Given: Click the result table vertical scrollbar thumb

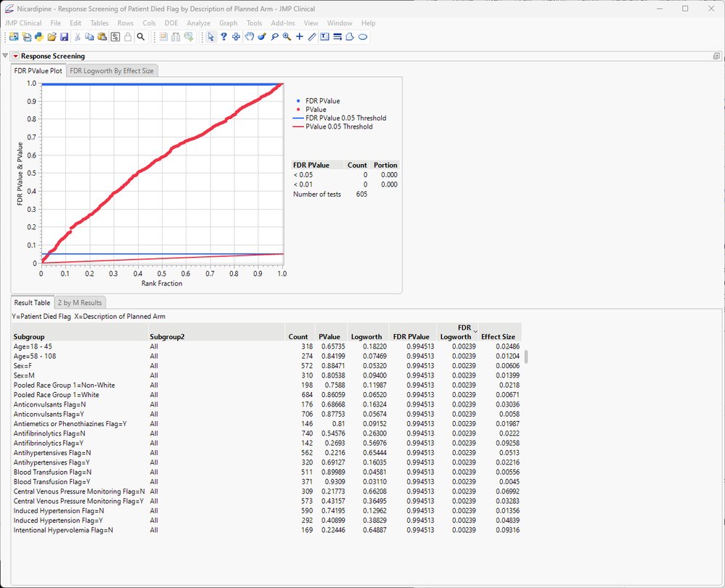Looking at the screenshot, I should 526,356.
